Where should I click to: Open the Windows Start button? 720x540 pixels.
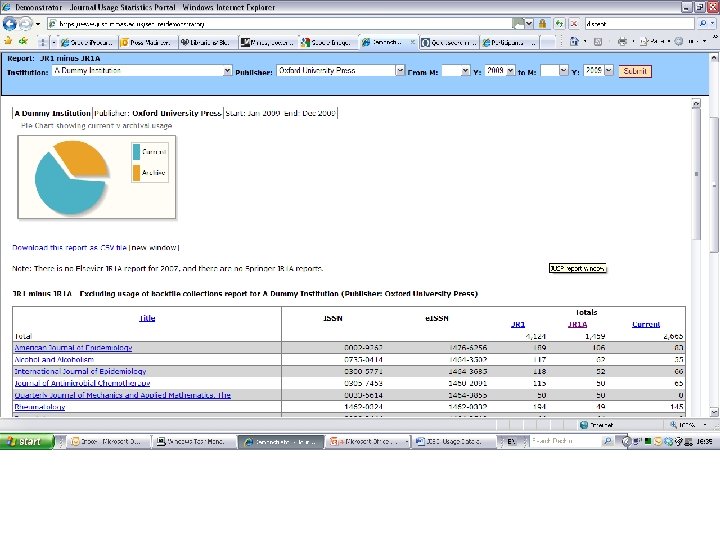[x=27, y=442]
